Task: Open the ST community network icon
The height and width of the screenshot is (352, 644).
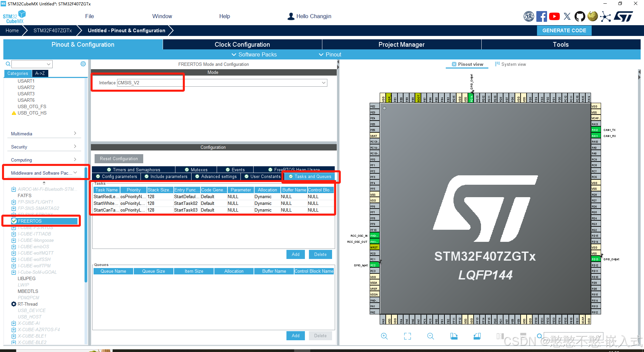Action: pyautogui.click(x=605, y=16)
